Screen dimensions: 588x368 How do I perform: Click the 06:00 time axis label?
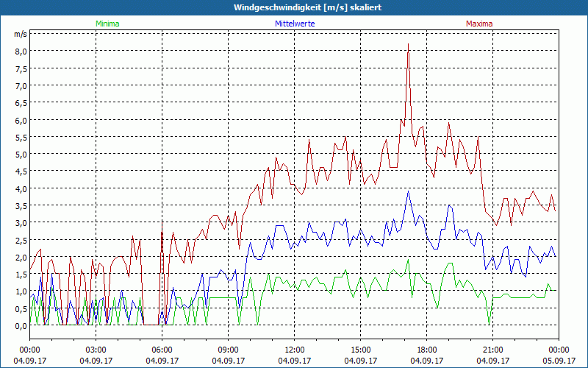pyautogui.click(x=162, y=350)
